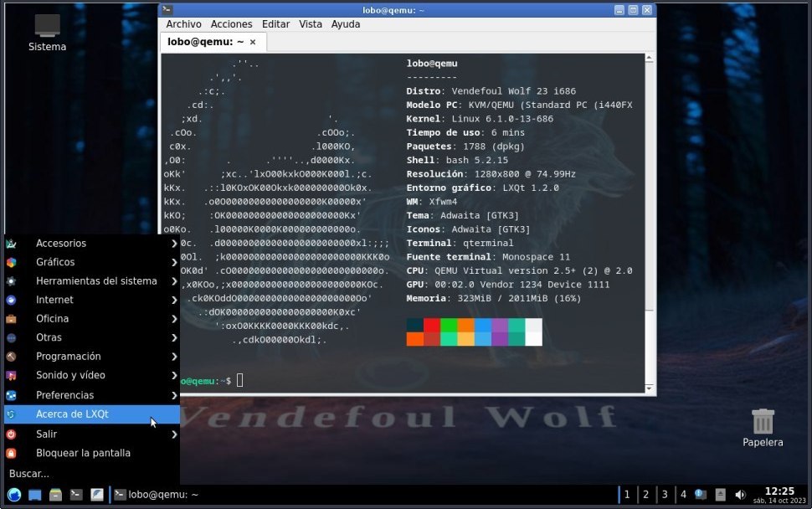Click the Distro Vendefoul Wolf line
The image size is (812, 509).
point(491,91)
